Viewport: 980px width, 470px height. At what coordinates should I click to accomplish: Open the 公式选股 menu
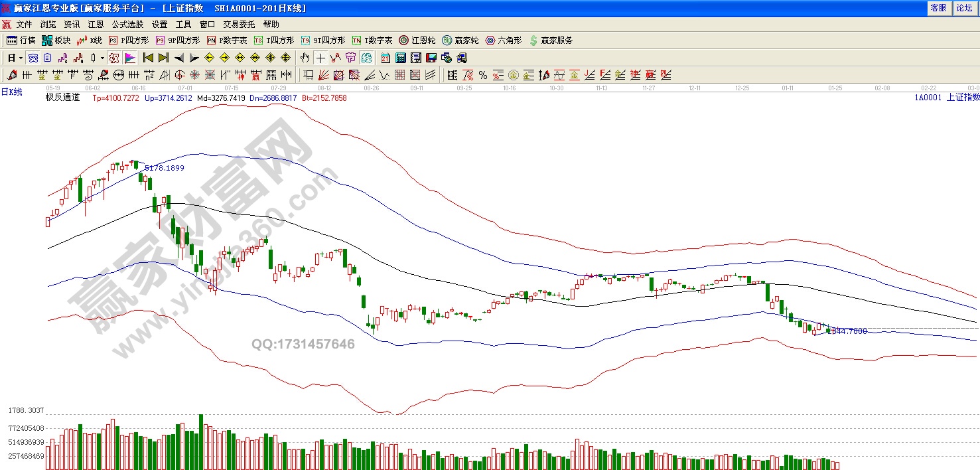(x=127, y=24)
